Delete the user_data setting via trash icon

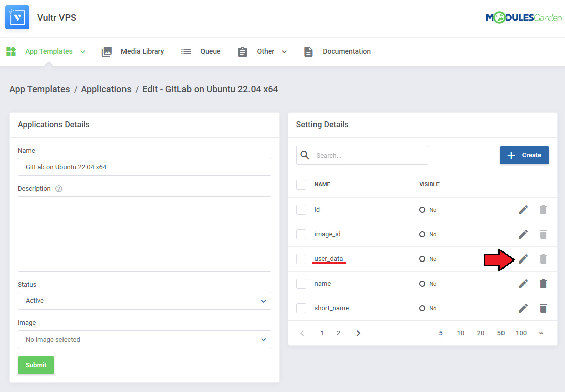(543, 258)
